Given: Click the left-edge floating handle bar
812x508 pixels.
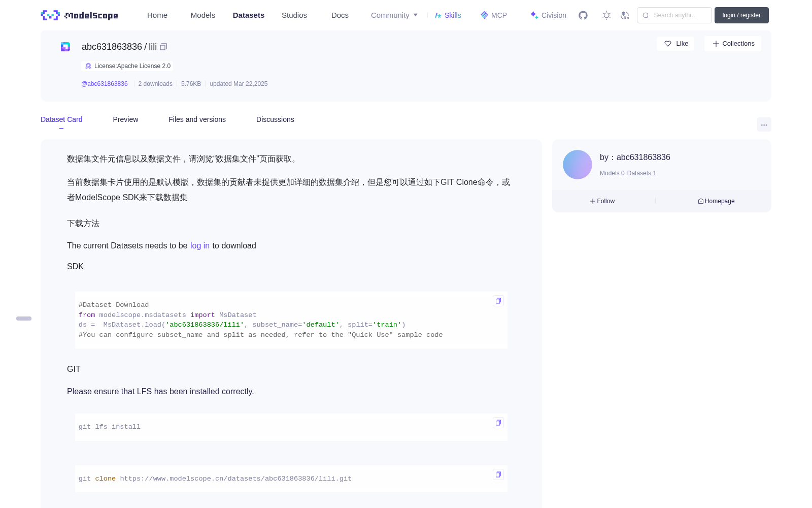Looking at the screenshot, I should [24, 319].
